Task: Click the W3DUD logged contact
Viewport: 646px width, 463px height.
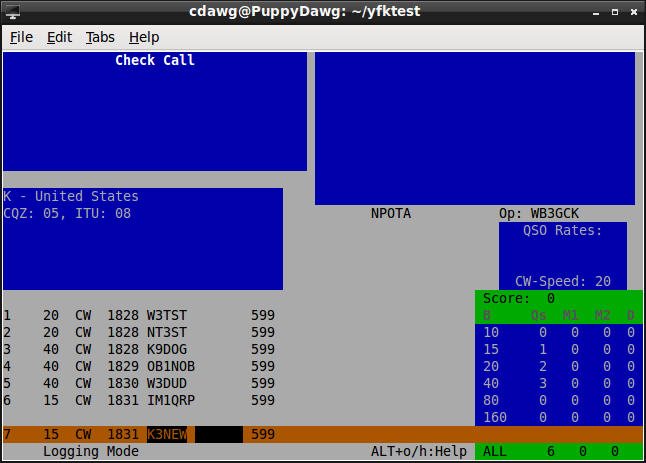Action: coord(166,383)
